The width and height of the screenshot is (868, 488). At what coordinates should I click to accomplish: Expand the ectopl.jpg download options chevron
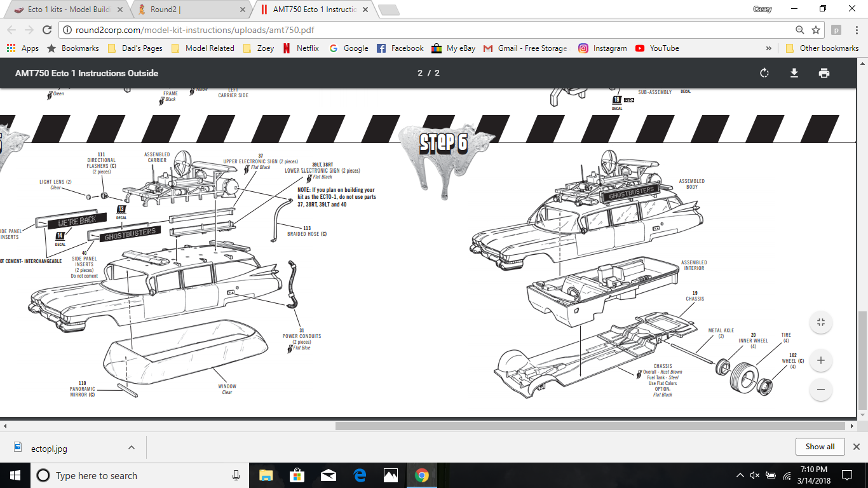pos(132,447)
